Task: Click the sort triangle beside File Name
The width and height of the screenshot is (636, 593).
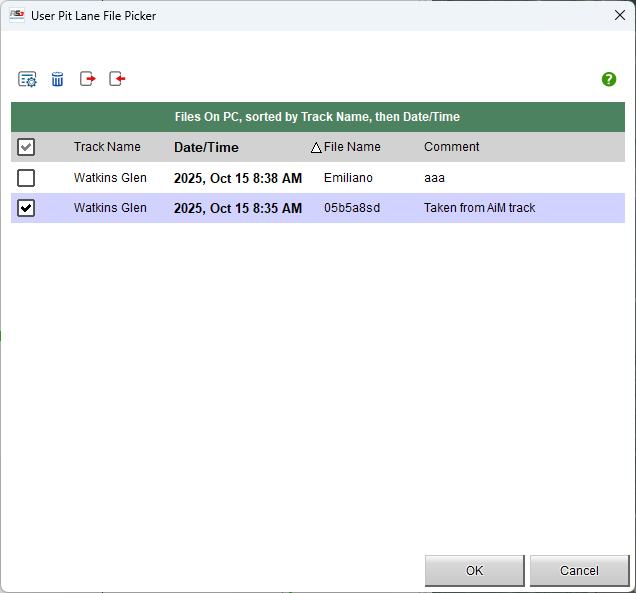Action: (316, 148)
